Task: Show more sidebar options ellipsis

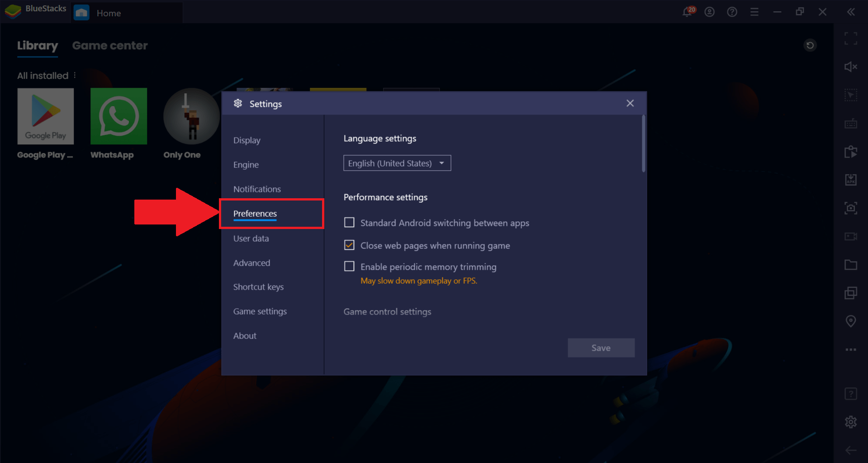Action: pos(851,349)
